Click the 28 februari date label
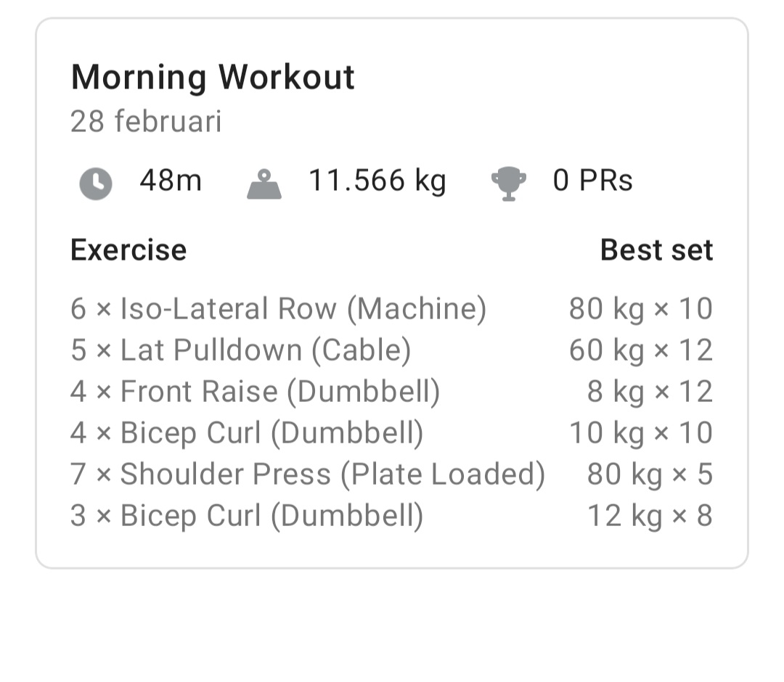 (146, 121)
